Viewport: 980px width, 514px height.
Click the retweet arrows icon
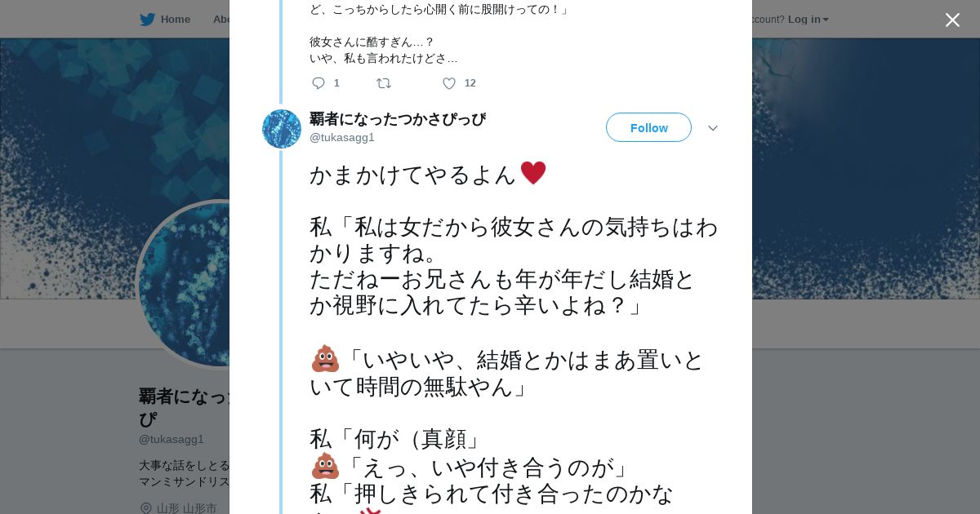[x=384, y=83]
